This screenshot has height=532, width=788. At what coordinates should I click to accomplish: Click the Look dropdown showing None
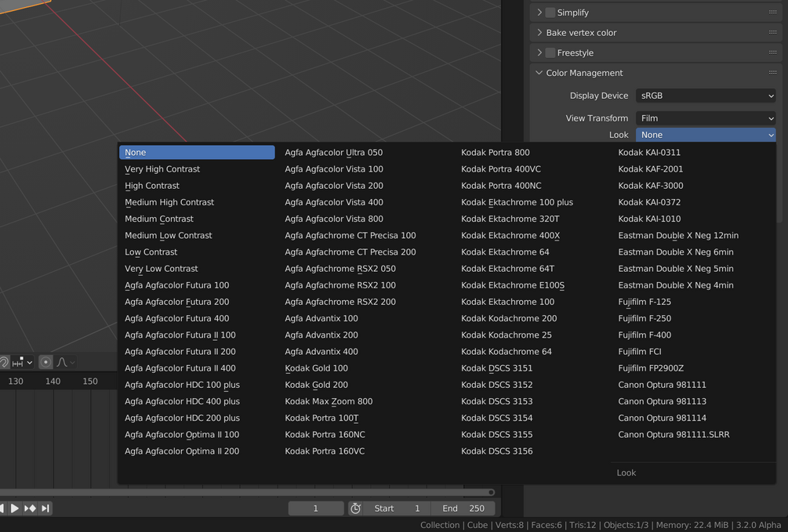coord(706,135)
